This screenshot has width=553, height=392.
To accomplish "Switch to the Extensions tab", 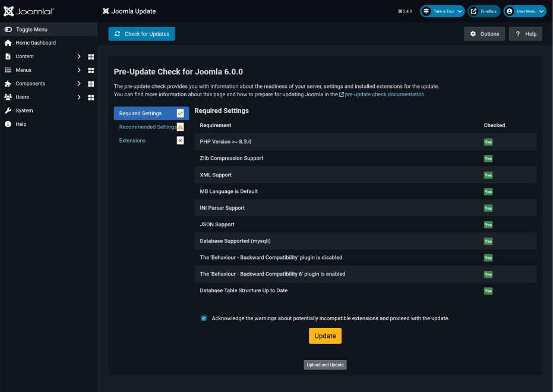I will (x=132, y=141).
